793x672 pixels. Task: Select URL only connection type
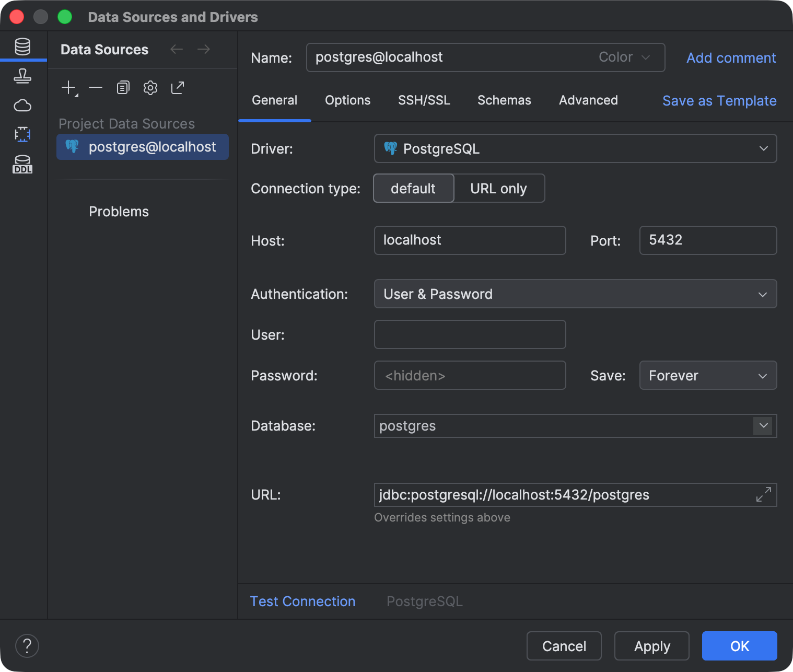[x=499, y=188]
